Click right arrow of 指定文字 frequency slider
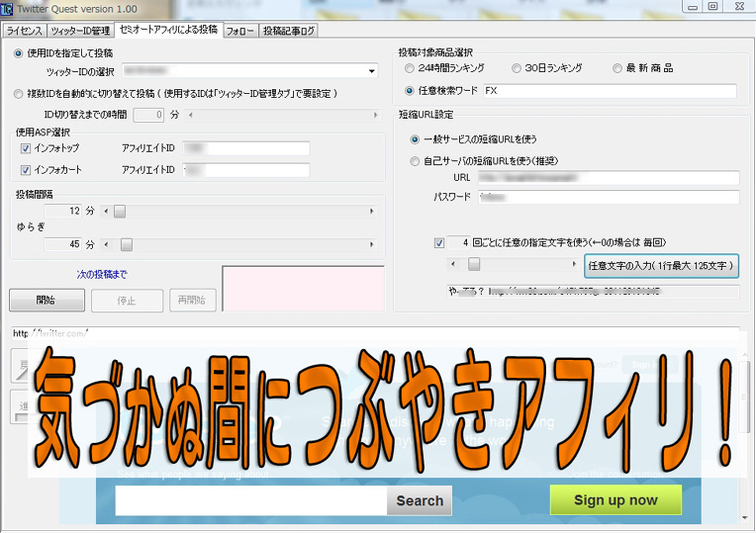 tap(574, 264)
